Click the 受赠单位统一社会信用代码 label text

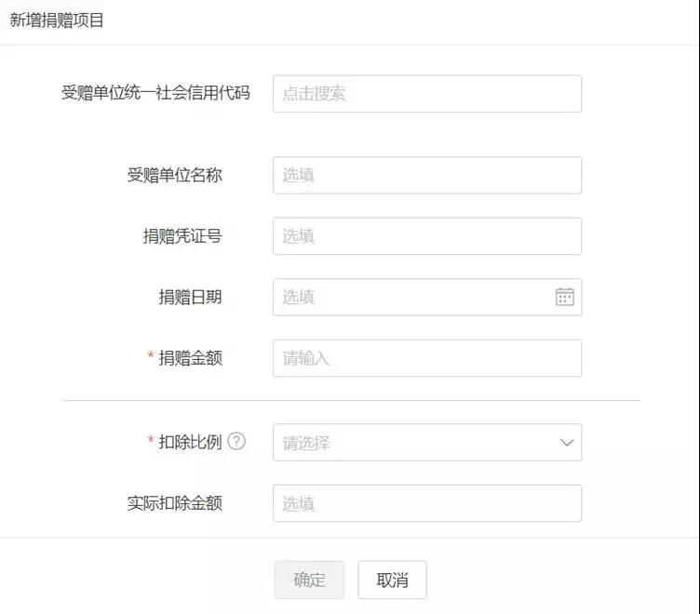[155, 93]
